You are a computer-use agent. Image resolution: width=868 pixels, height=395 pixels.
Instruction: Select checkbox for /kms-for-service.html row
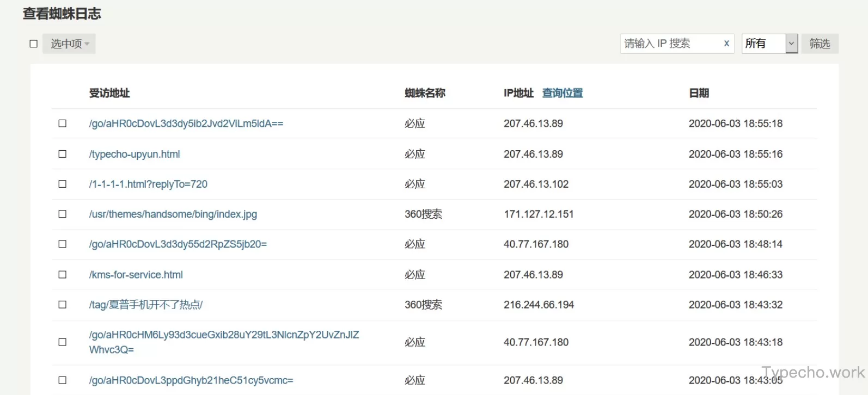pos(63,275)
